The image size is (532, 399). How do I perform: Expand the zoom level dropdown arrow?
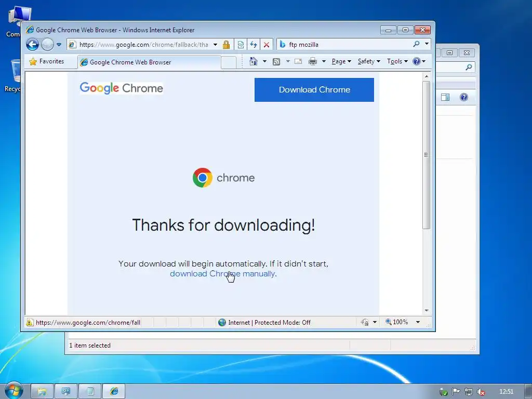tap(418, 322)
